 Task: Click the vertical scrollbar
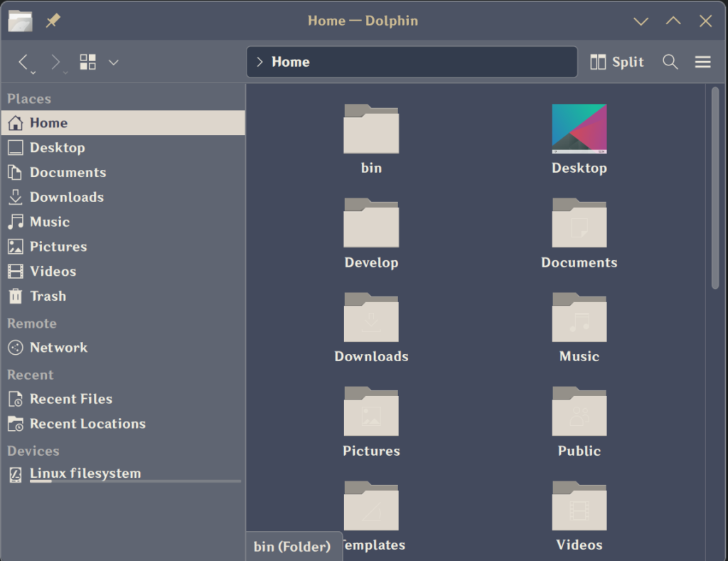(x=715, y=188)
